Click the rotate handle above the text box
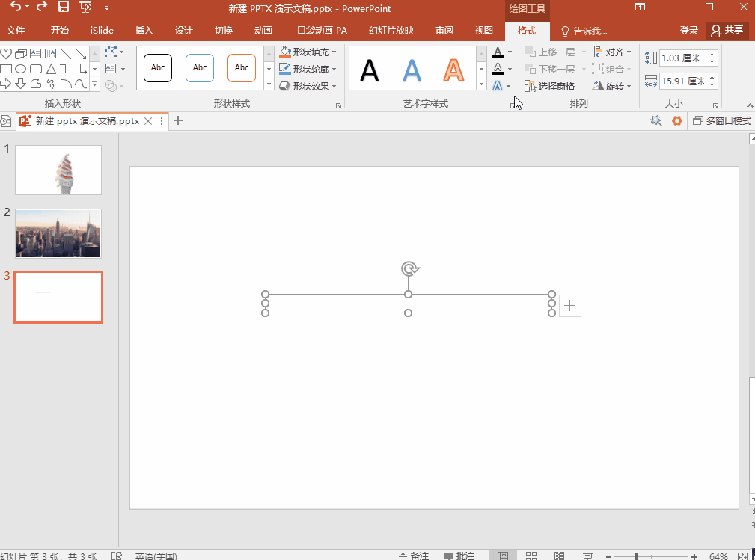Viewport: 755px width, 560px height. (x=409, y=268)
